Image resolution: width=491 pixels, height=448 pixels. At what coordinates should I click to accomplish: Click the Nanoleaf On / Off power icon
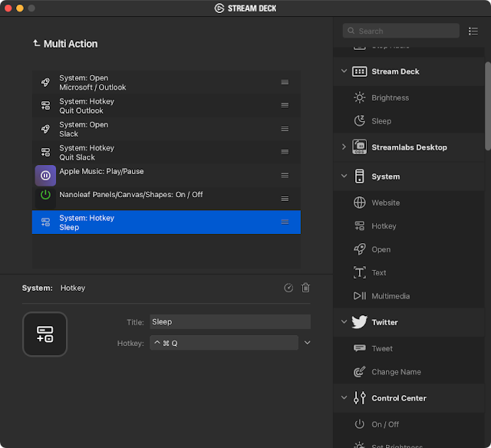coord(45,195)
